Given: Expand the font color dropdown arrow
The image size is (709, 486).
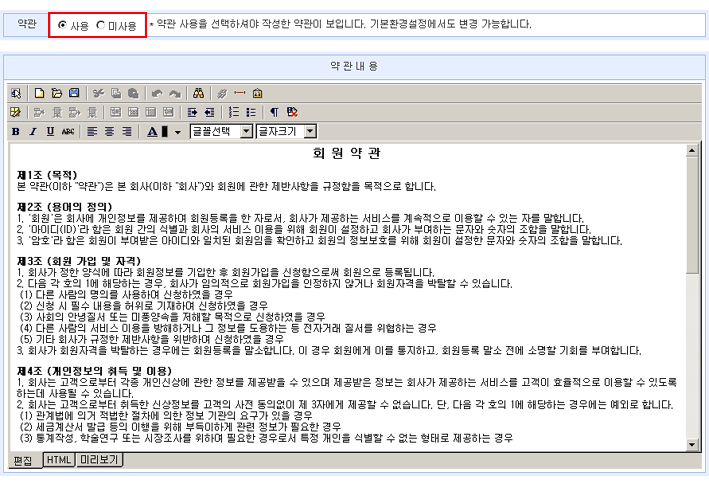Looking at the screenshot, I should point(178,131).
